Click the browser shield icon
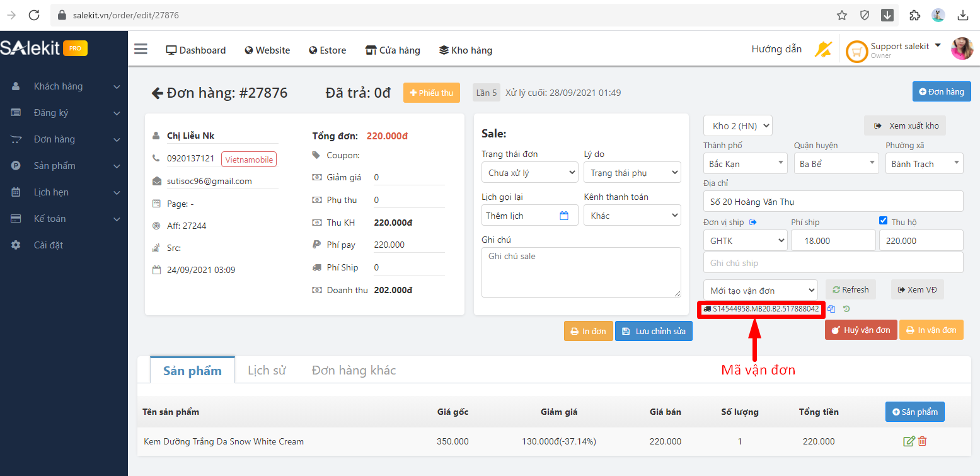980x476 pixels. (865, 15)
